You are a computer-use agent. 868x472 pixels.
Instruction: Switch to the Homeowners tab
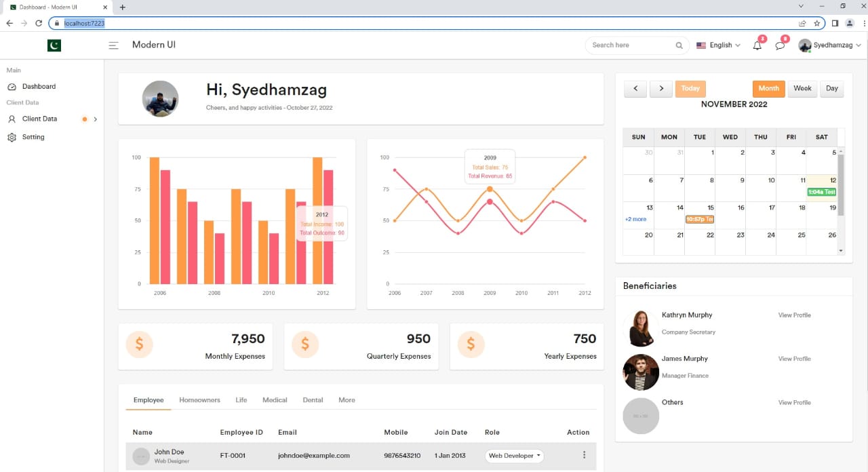pos(199,400)
